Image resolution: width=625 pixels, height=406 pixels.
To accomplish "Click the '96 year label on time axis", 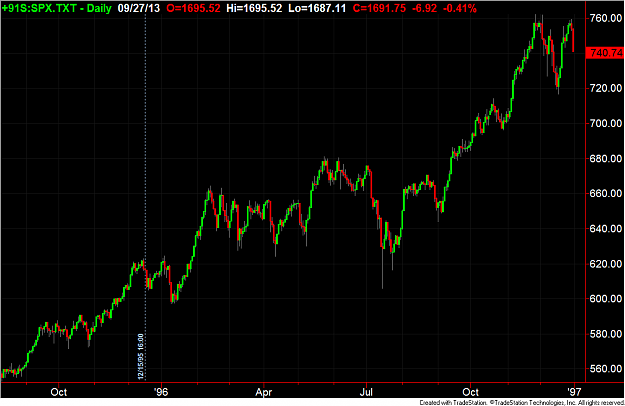I will click(x=161, y=392).
